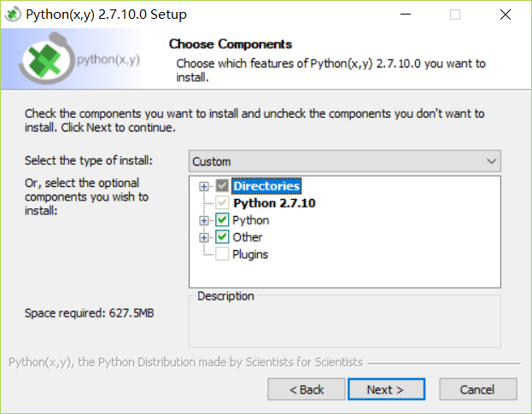This screenshot has height=414, width=532.
Task: Open the install type Custom dropdown
Action: pos(345,161)
